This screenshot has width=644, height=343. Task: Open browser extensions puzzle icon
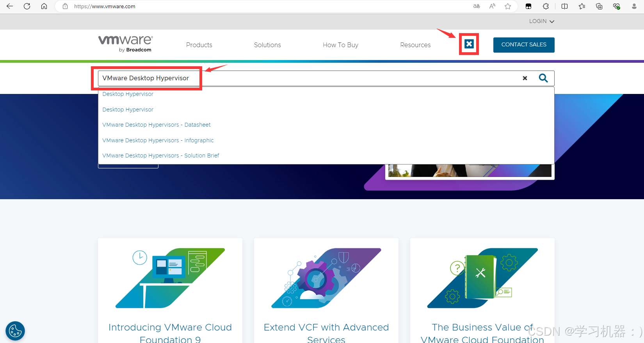(546, 6)
